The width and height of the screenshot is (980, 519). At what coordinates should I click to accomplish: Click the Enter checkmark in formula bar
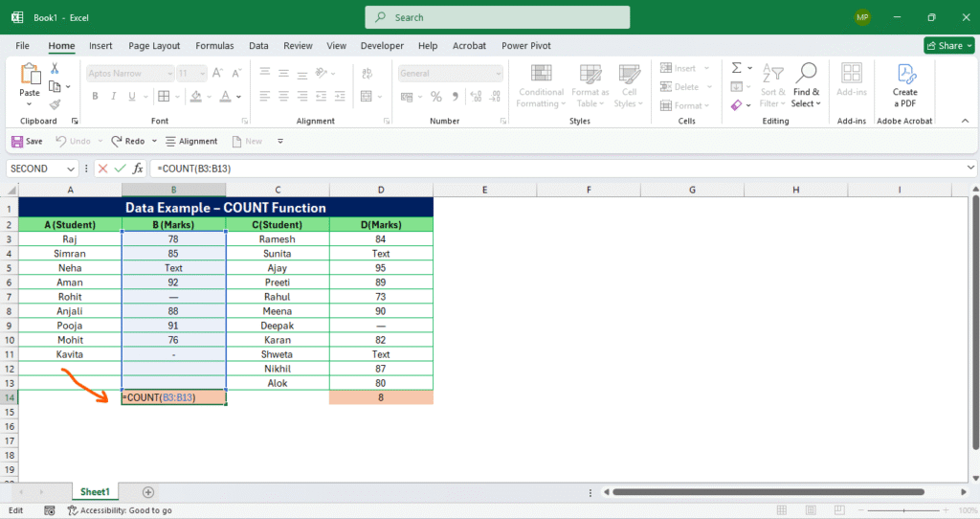tap(120, 169)
